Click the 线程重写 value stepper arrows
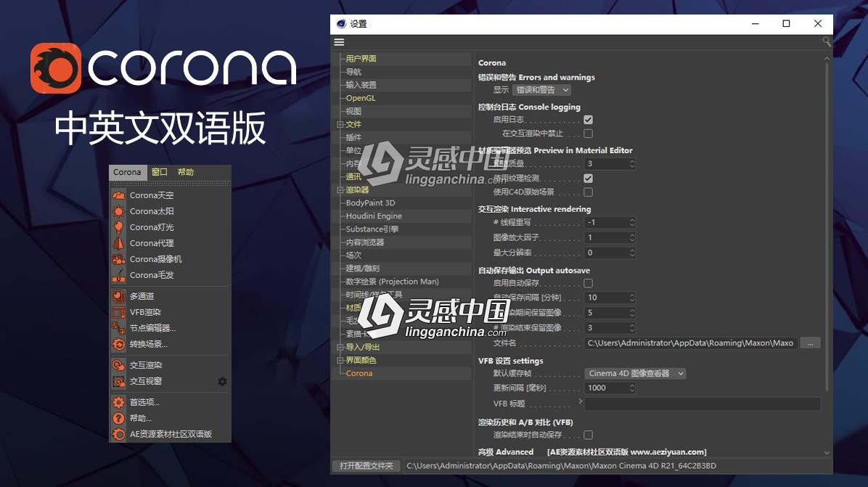The width and height of the screenshot is (868, 487). 631,223
